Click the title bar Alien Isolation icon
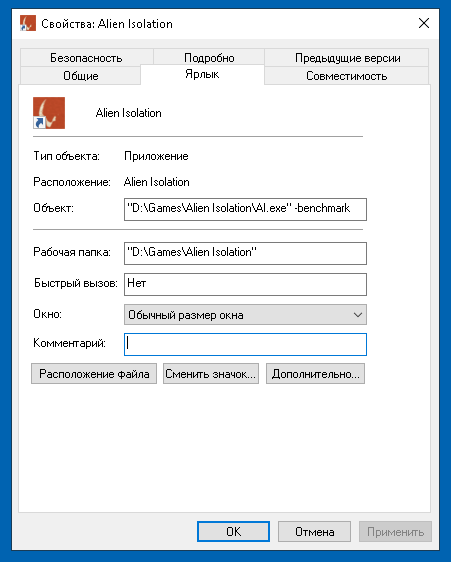Image resolution: width=451 pixels, height=562 pixels. click(28, 23)
